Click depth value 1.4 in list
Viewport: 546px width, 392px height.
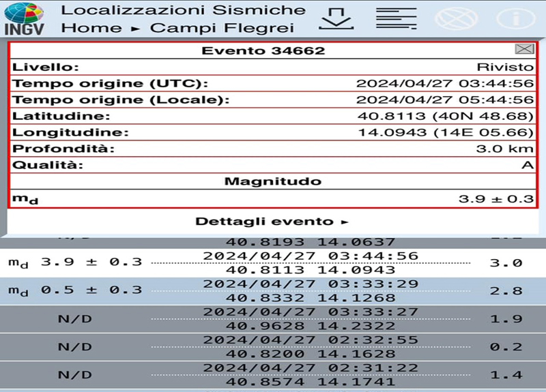[506, 375]
